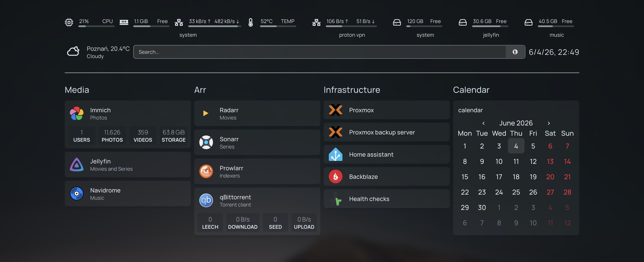644x262 pixels.
Task: Open the Jellyfin Movies and Series card
Action: click(x=128, y=164)
